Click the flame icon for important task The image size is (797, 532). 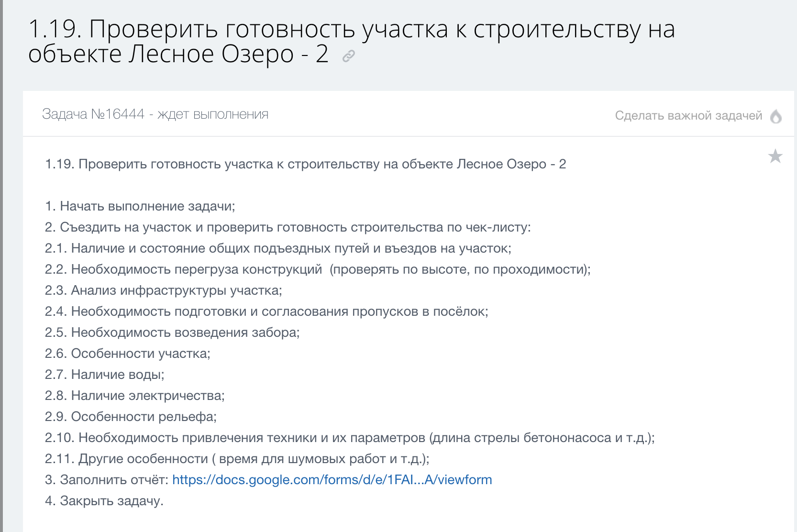(776, 116)
